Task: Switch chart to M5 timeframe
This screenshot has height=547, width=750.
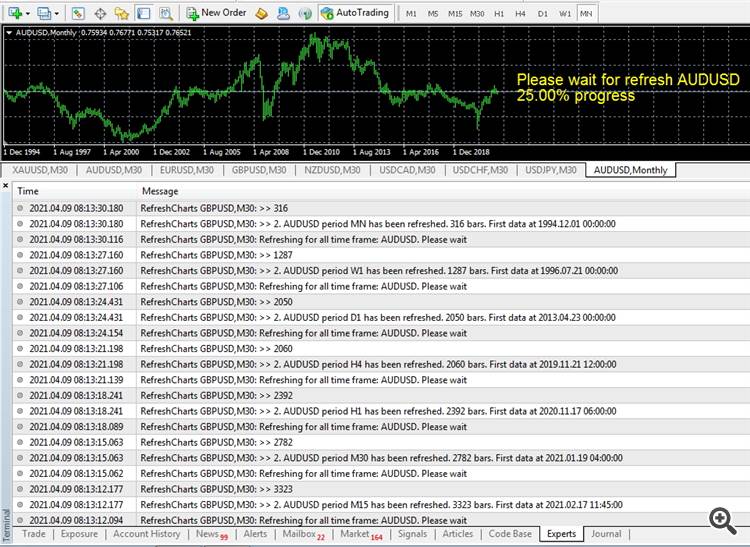Action: tap(433, 13)
